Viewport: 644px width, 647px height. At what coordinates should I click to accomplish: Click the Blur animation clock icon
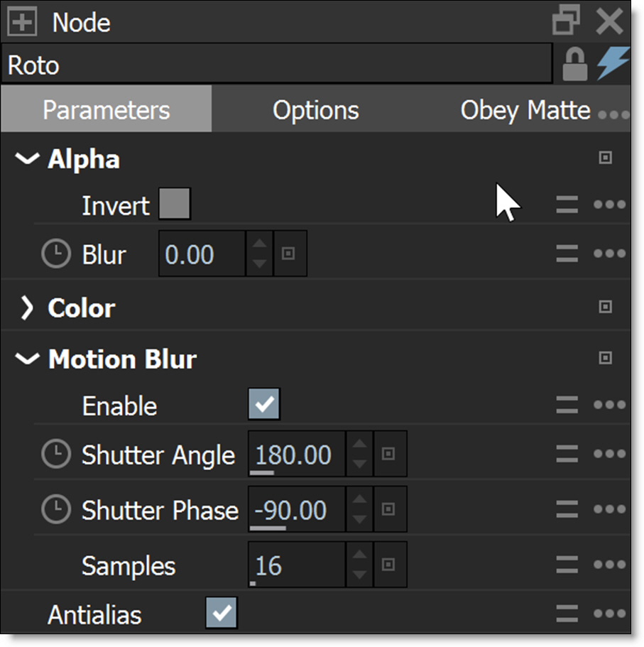[56, 254]
